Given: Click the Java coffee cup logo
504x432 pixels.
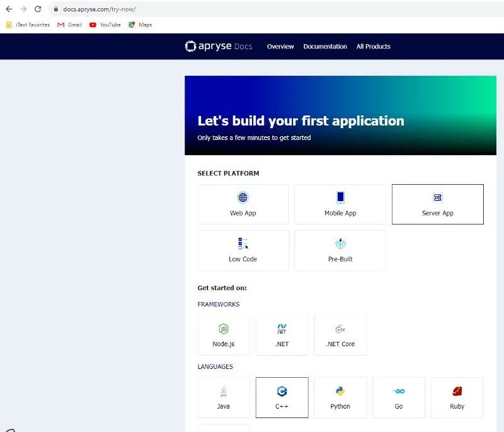Looking at the screenshot, I should tap(224, 391).
